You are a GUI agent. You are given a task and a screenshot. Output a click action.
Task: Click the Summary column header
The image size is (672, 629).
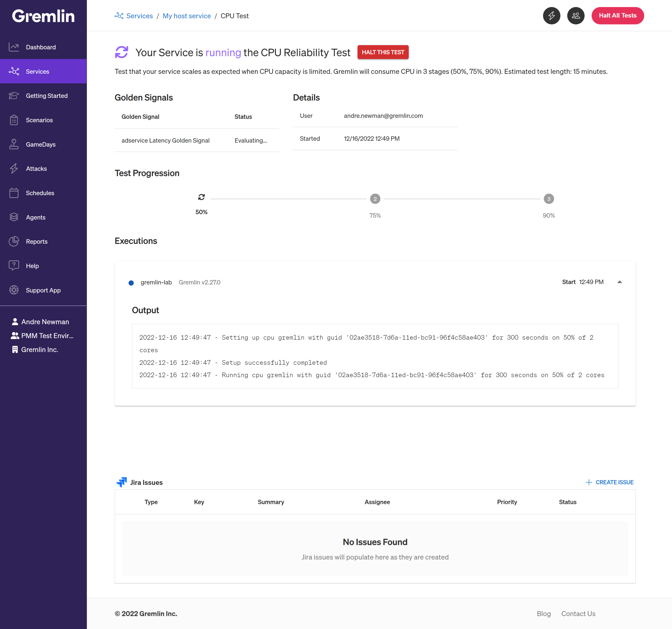point(271,502)
